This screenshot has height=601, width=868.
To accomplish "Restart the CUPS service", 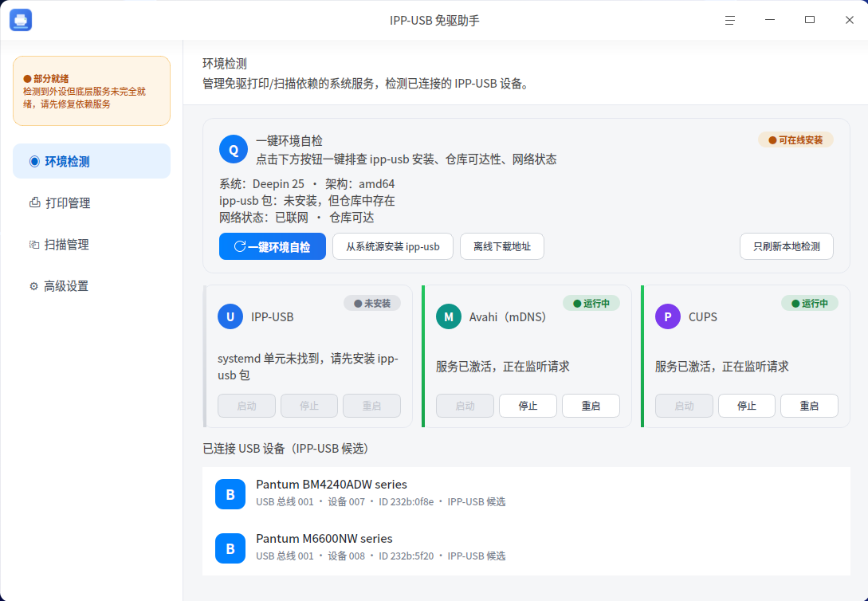I will coord(809,406).
